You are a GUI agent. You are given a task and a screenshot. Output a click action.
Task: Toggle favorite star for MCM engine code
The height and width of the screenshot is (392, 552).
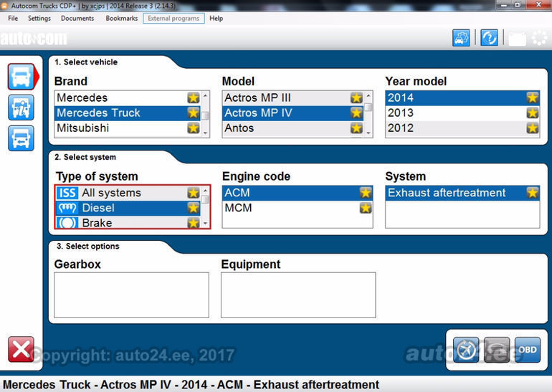tap(366, 208)
